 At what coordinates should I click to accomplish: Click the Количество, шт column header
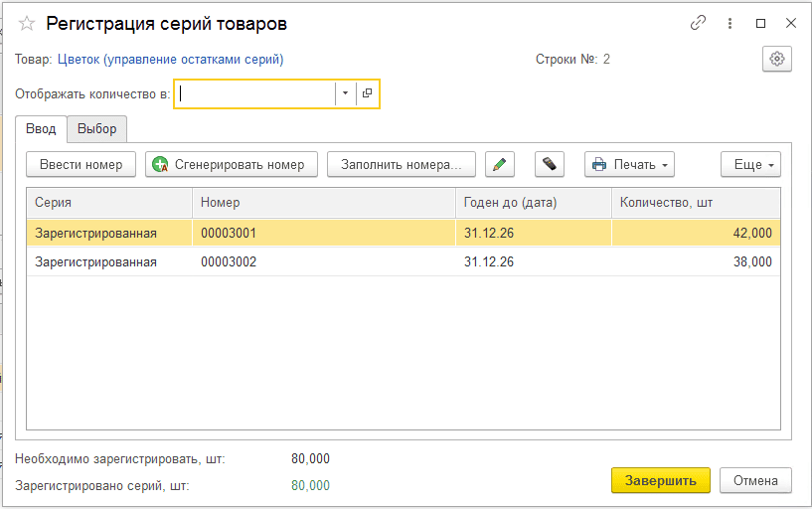coord(696,203)
